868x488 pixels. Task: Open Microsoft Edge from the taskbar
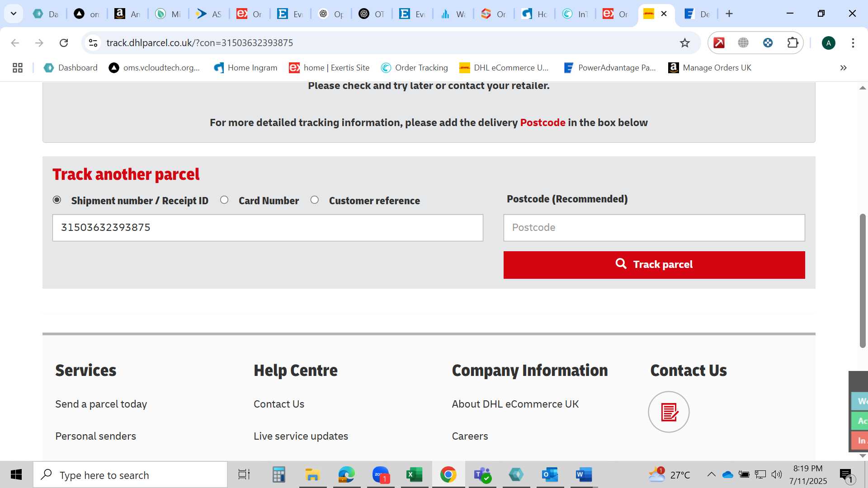point(346,474)
